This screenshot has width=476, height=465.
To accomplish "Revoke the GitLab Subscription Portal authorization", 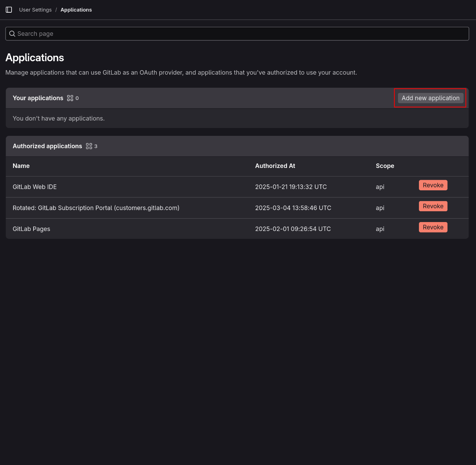I will pyautogui.click(x=433, y=206).
